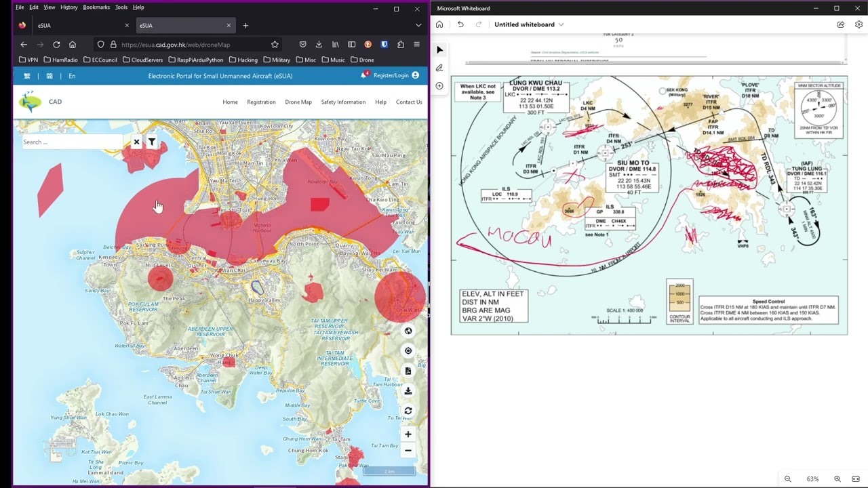Clear the map search with X button
868x488 pixels.
[x=136, y=142]
